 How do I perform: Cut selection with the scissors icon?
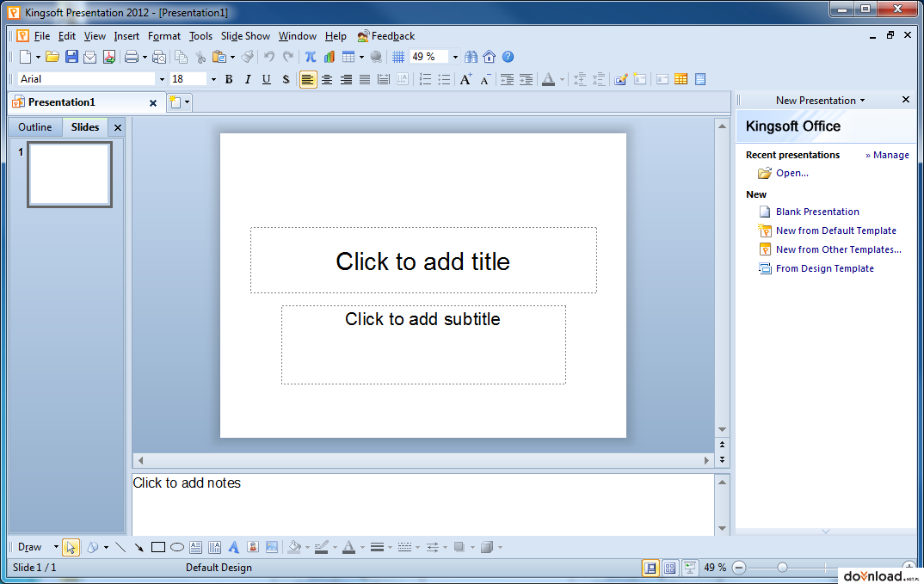pyautogui.click(x=200, y=57)
